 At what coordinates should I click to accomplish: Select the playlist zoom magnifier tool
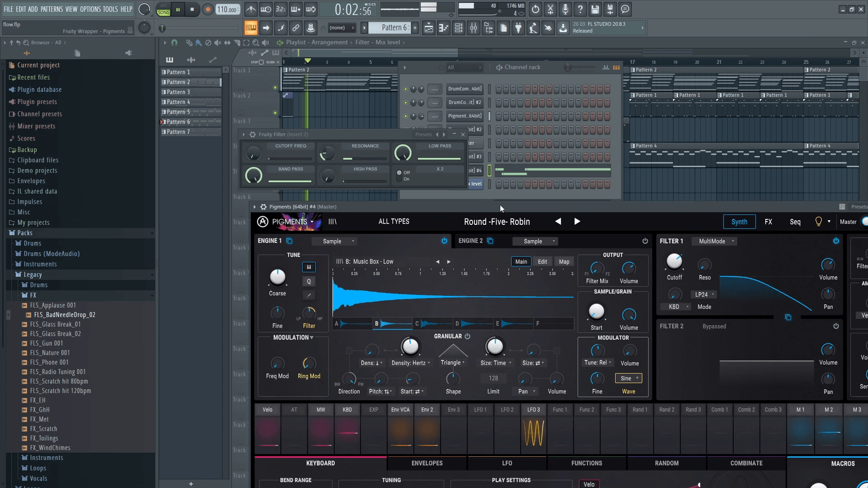(x=256, y=43)
